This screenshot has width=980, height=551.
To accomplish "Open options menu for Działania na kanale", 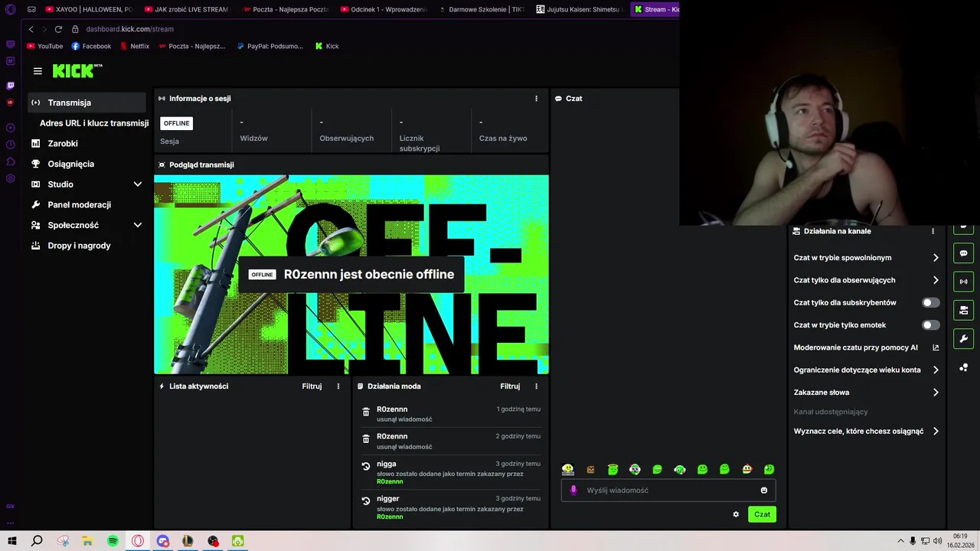I will (933, 231).
